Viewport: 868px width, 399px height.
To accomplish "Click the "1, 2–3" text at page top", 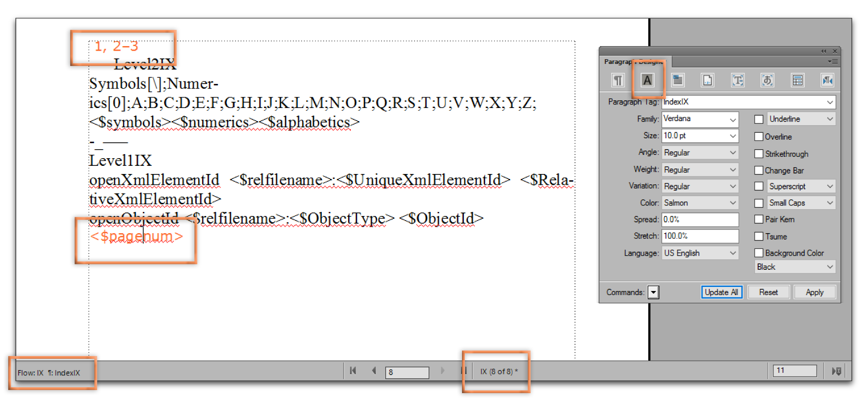I will point(116,46).
